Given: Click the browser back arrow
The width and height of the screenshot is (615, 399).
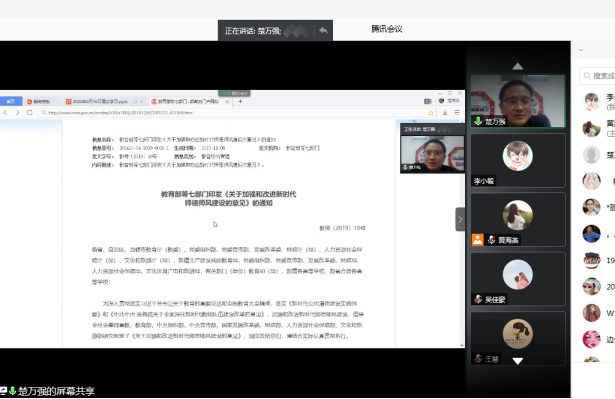Looking at the screenshot, I should tap(5, 113).
